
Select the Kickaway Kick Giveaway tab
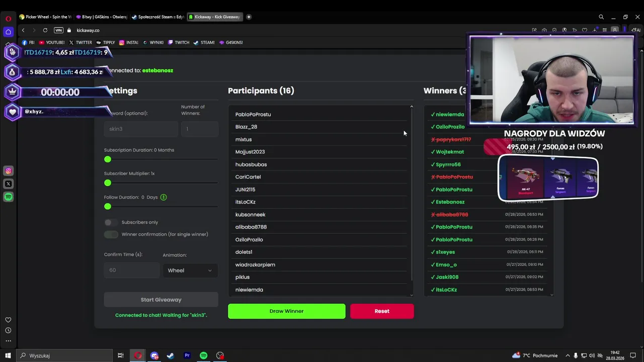[x=214, y=17]
